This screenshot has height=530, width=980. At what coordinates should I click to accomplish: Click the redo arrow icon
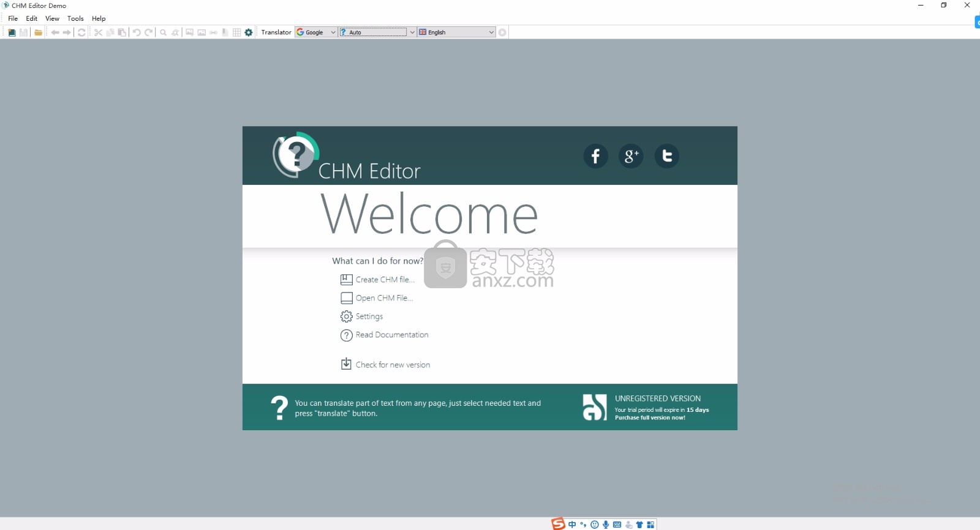tap(148, 32)
